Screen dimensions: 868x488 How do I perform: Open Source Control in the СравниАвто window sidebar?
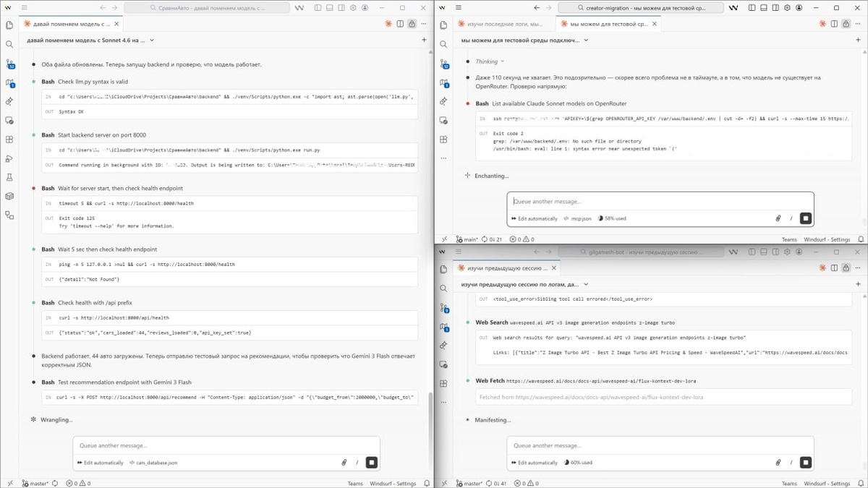point(9,64)
